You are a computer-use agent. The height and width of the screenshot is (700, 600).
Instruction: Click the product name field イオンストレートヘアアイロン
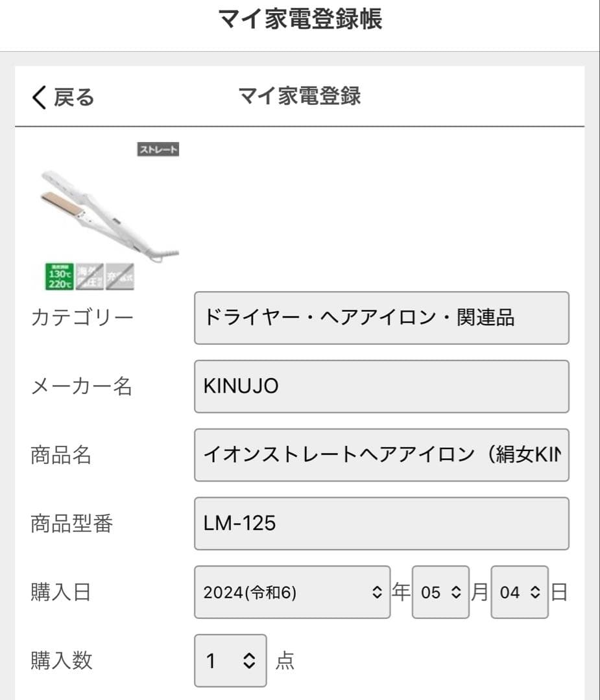(381, 455)
